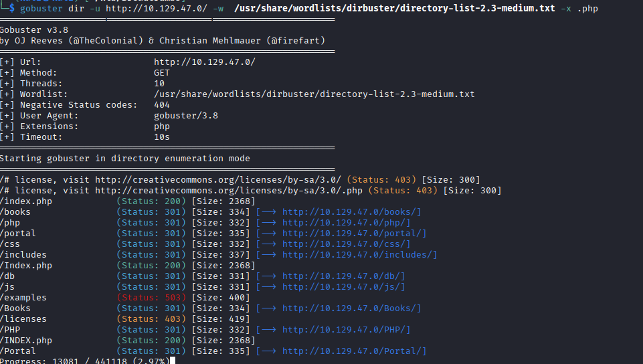Click the lowercase /books result path
This screenshot has width=643, height=364.
pyautogui.click(x=15, y=212)
